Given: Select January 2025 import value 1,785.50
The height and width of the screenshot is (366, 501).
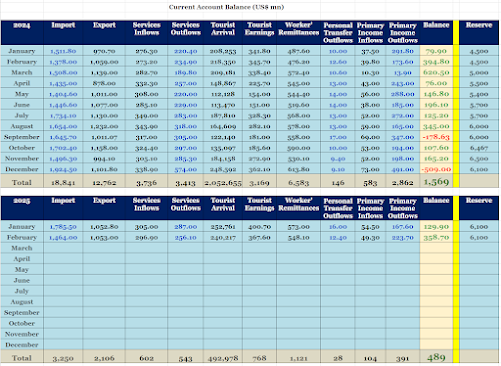Looking at the screenshot, I should [63, 227].
